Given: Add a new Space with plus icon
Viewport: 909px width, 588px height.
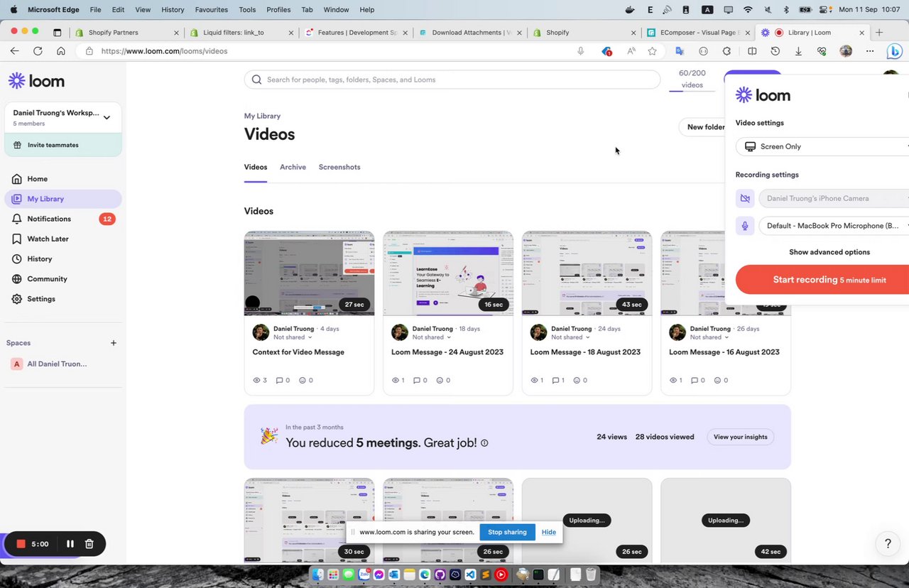Looking at the screenshot, I should click(x=114, y=343).
